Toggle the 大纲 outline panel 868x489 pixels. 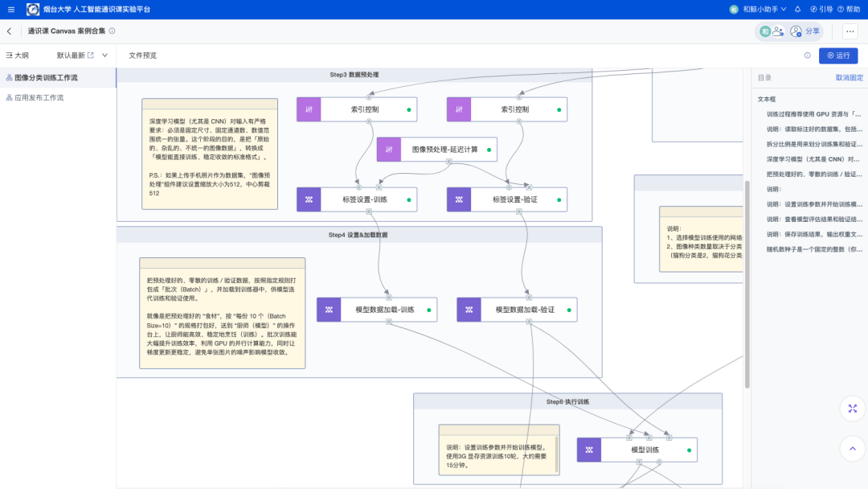pos(17,55)
